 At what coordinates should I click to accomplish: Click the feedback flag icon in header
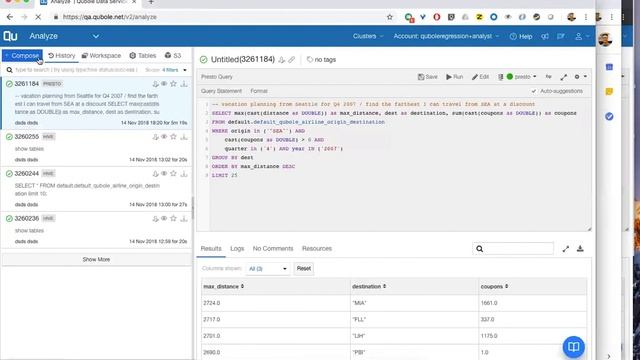pyautogui.click(x=561, y=36)
